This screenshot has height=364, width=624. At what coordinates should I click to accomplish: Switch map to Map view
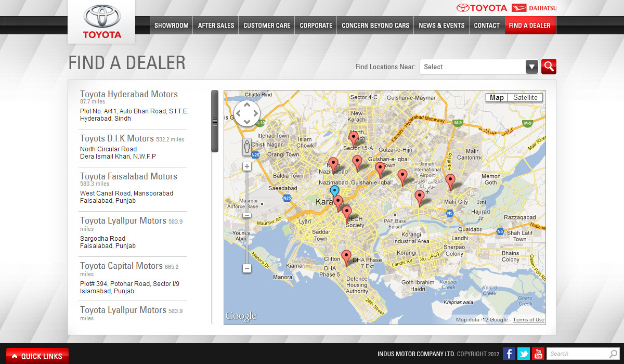pos(497,98)
